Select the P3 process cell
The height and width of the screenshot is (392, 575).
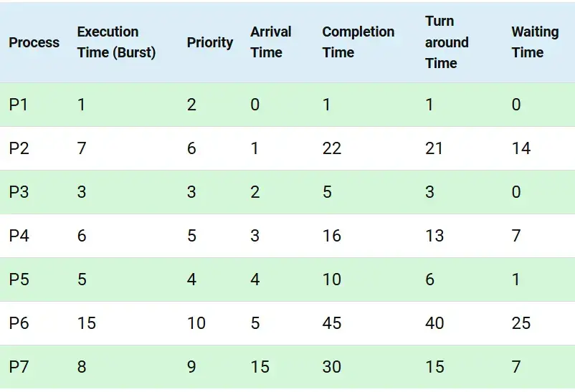[x=19, y=192]
